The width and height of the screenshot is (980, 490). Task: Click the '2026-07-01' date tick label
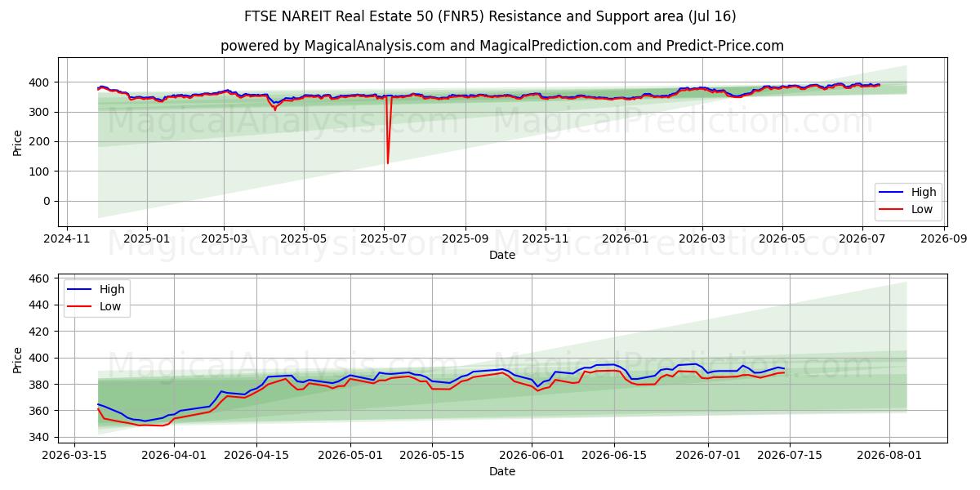click(x=708, y=456)
